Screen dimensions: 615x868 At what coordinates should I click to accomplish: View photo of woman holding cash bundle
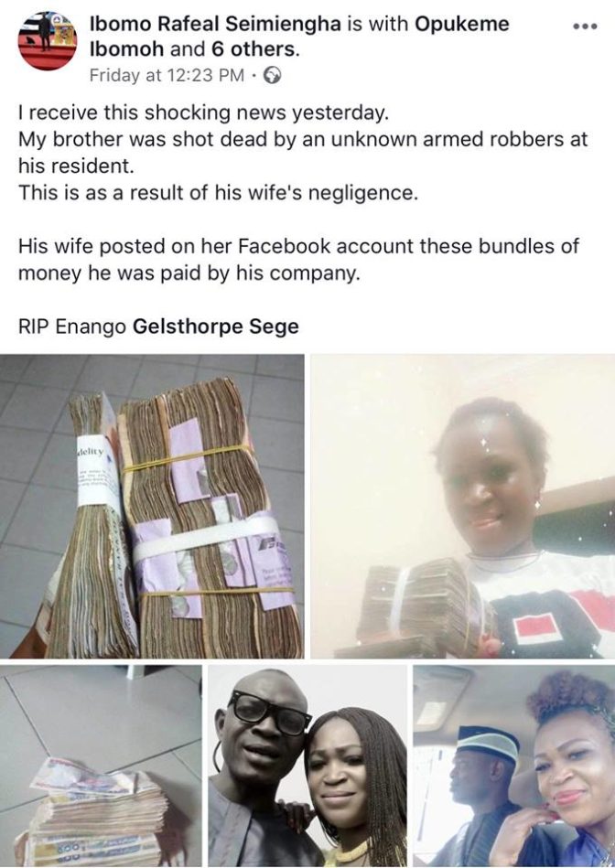tap(463, 506)
